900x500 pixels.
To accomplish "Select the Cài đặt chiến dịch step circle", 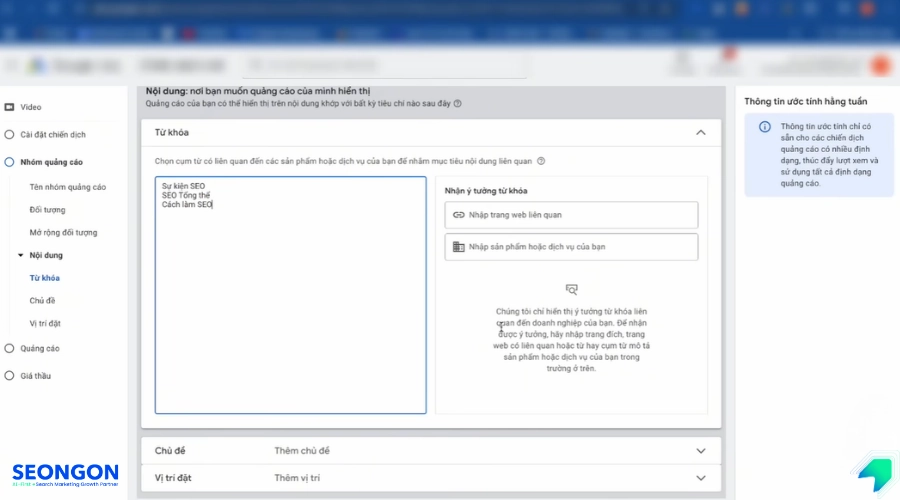I will click(9, 134).
